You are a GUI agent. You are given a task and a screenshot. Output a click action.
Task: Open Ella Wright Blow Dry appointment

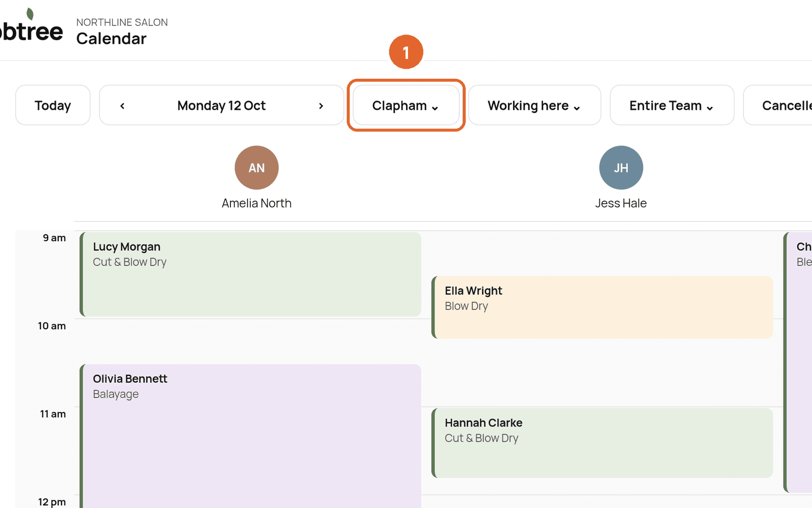[602, 307]
